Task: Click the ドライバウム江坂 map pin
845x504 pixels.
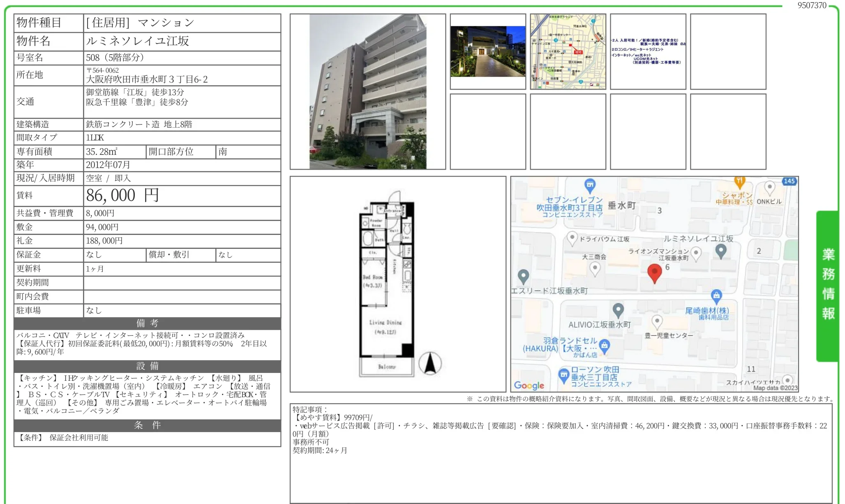Action: (572, 238)
